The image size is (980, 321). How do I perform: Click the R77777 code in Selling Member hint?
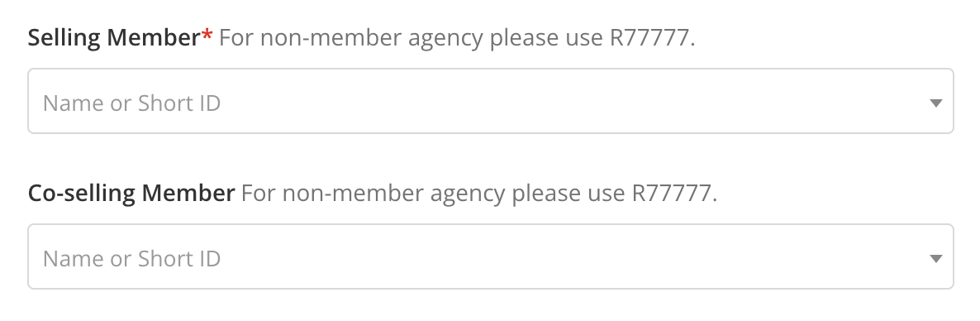pyautogui.click(x=652, y=38)
